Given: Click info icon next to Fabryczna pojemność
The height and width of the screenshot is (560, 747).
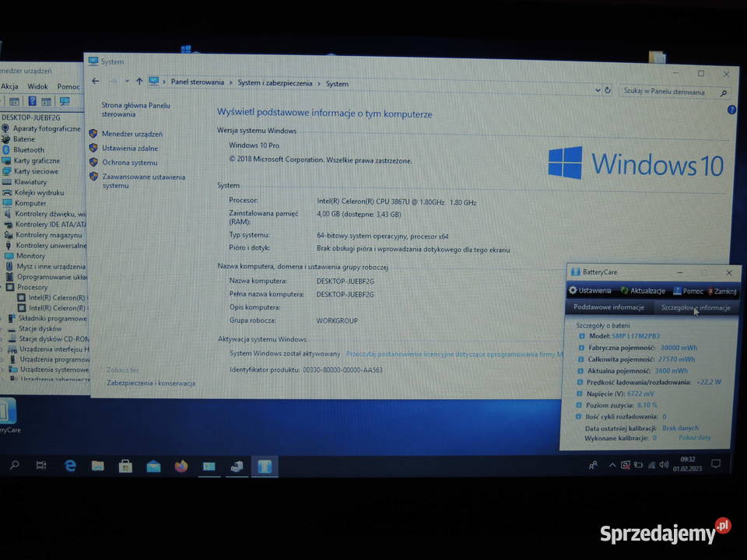Looking at the screenshot, I should tap(581, 348).
